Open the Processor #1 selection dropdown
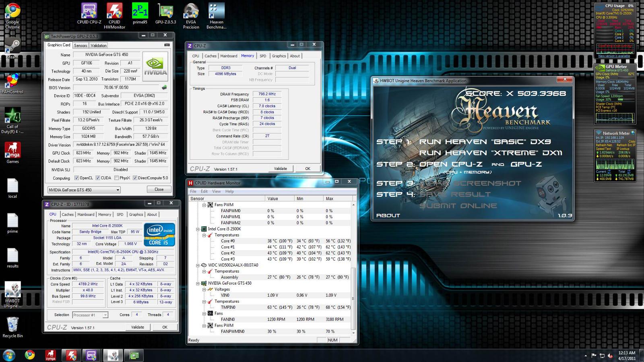This screenshot has width=644, height=362. [x=90, y=315]
